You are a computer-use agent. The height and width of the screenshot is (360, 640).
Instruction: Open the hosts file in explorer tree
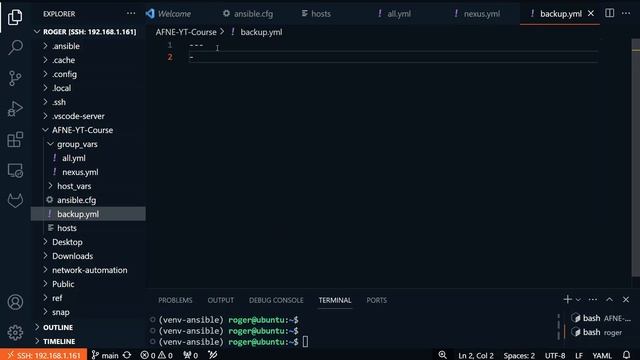(88, 228)
